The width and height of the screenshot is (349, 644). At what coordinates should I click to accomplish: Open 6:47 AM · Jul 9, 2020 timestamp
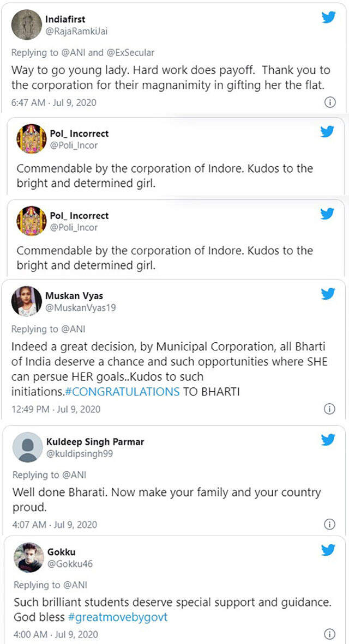[x=53, y=102]
